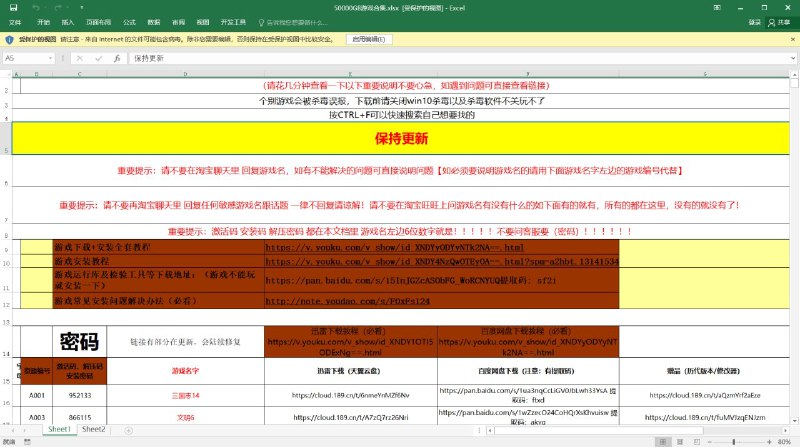Click the zoom slider handle
800x447 pixels.
[734, 442]
